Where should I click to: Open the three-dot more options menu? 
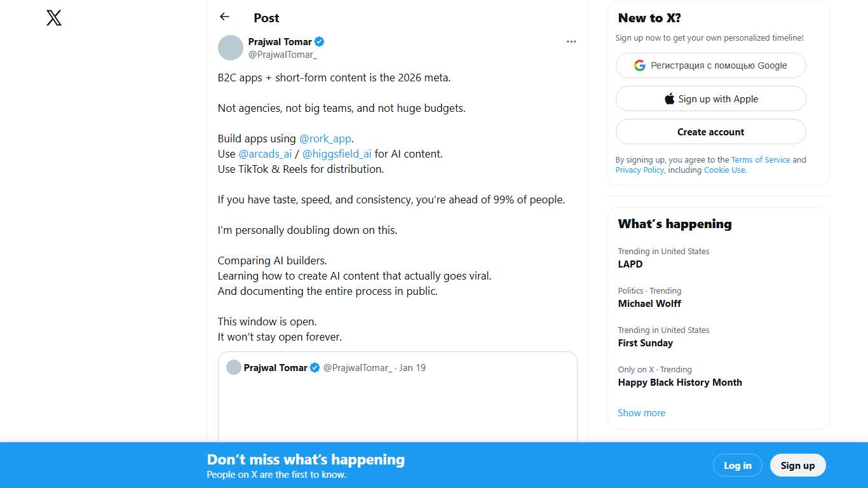[x=571, y=42]
